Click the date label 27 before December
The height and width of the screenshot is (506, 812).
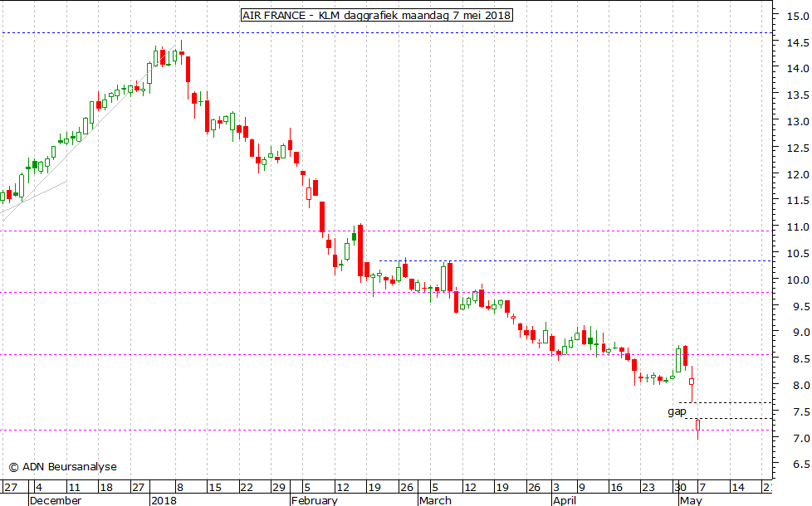[10, 488]
